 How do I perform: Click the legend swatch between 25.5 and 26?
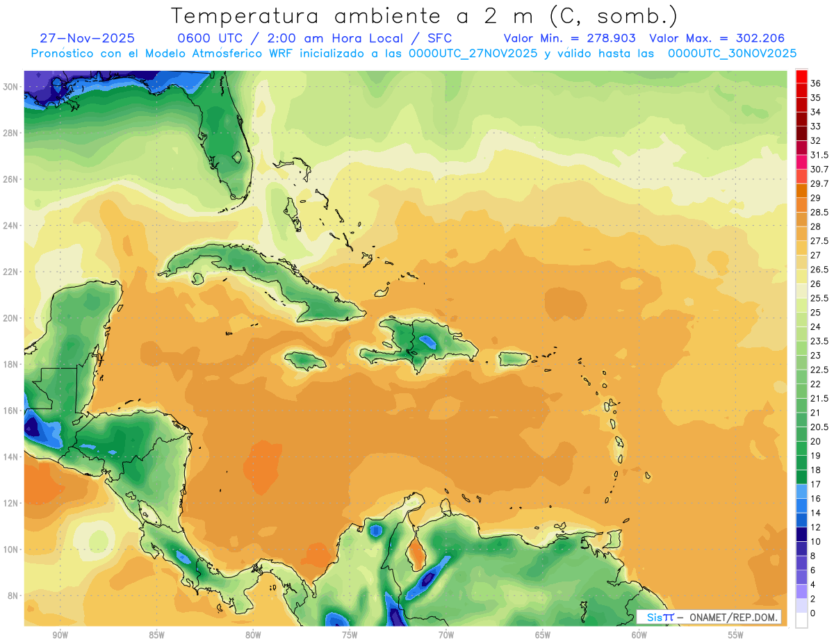[801, 291]
